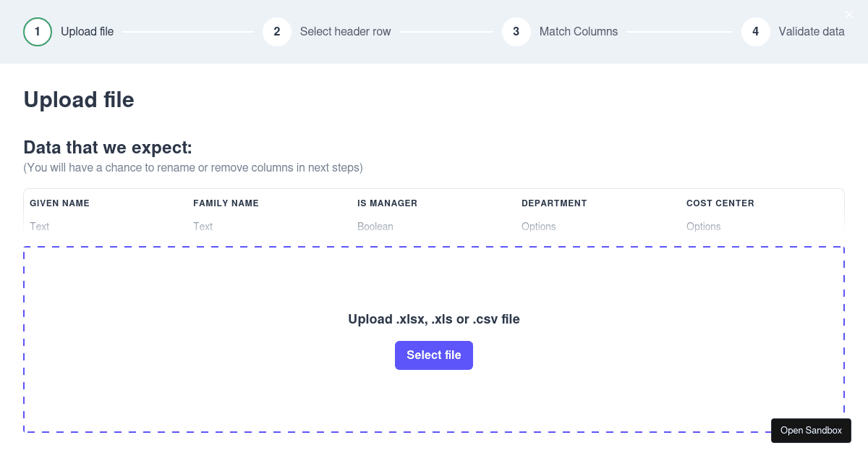
Task: Click the step 3 circle icon
Action: click(x=516, y=32)
